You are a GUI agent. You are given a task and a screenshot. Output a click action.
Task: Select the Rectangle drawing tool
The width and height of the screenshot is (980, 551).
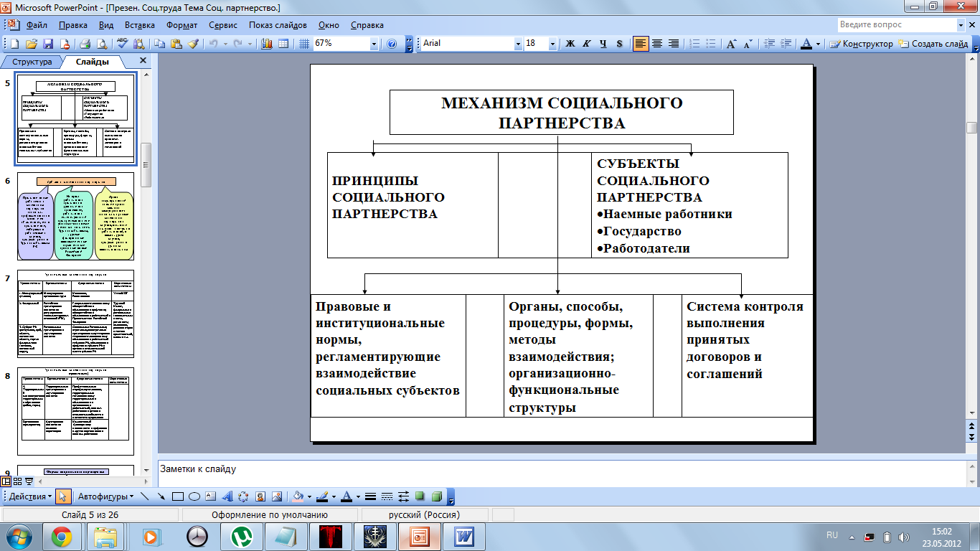[178, 496]
